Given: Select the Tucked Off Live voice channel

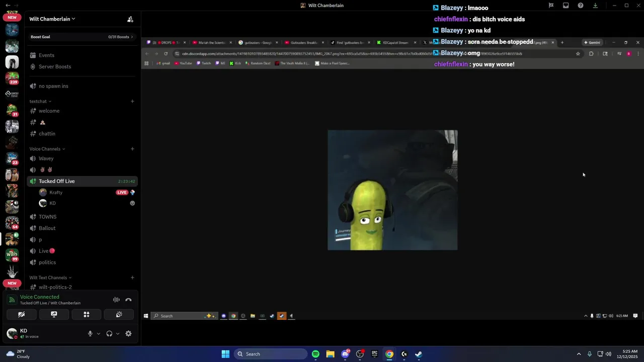Looking at the screenshot, I should point(82,181).
